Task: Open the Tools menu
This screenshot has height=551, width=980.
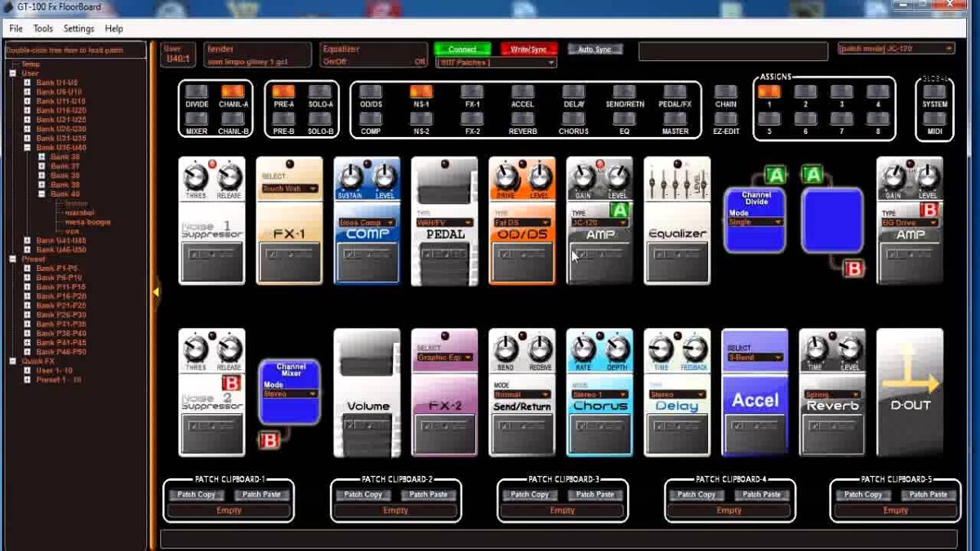Action: (x=43, y=29)
